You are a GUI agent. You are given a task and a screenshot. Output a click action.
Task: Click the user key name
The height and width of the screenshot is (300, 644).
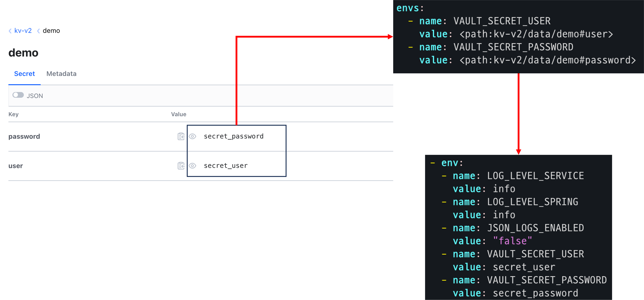pos(15,166)
